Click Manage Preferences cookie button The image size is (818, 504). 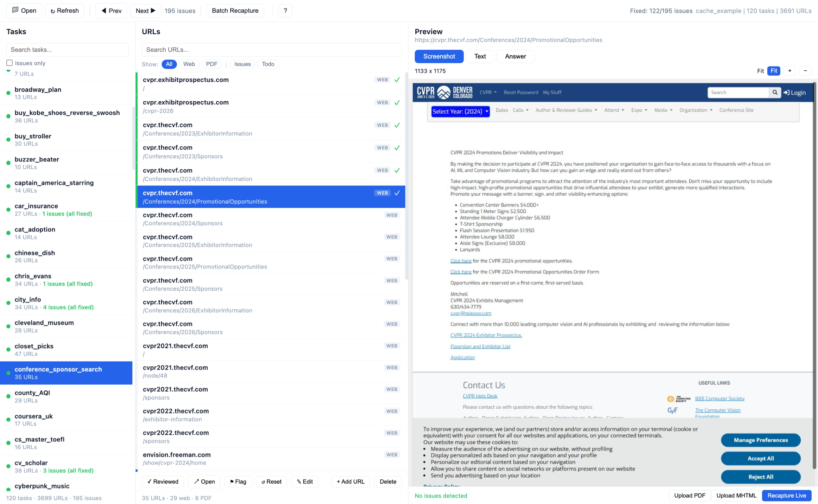[760, 440]
